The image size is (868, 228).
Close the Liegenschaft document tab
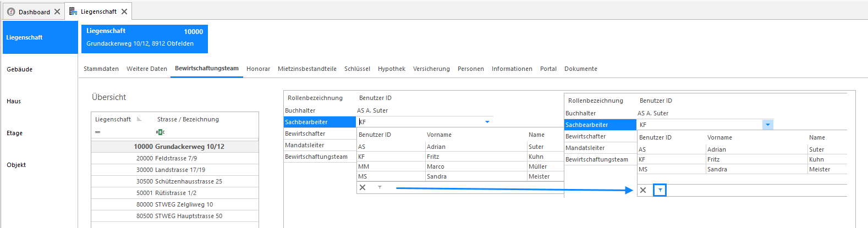coord(124,12)
